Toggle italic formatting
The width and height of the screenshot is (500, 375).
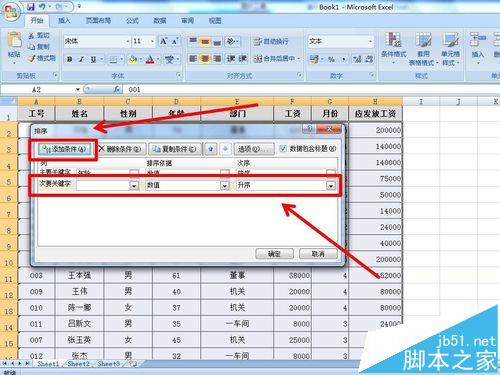[81, 59]
